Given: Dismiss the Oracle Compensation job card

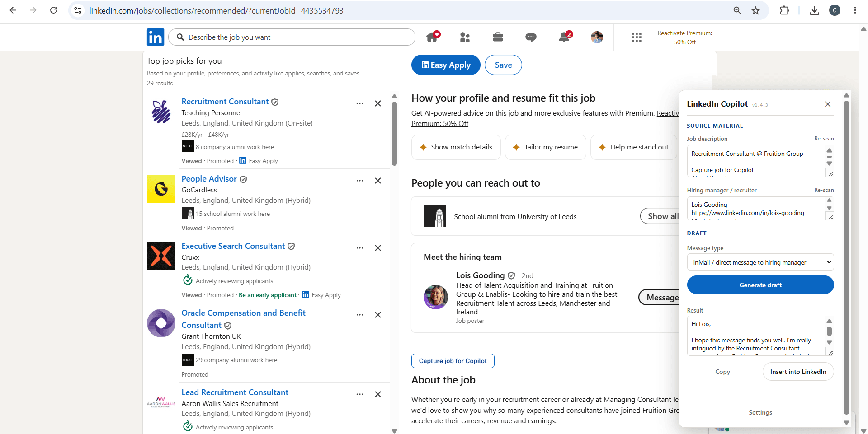Looking at the screenshot, I should coord(378,315).
